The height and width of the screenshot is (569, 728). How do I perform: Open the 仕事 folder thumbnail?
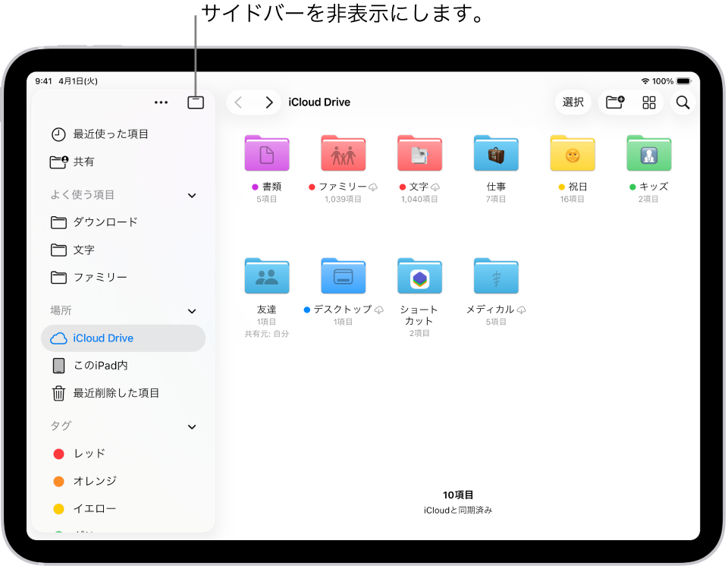pos(495,152)
